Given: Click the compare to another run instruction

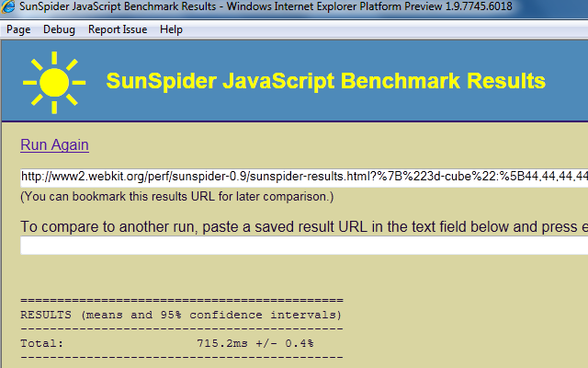Looking at the screenshot, I should click(304, 226).
